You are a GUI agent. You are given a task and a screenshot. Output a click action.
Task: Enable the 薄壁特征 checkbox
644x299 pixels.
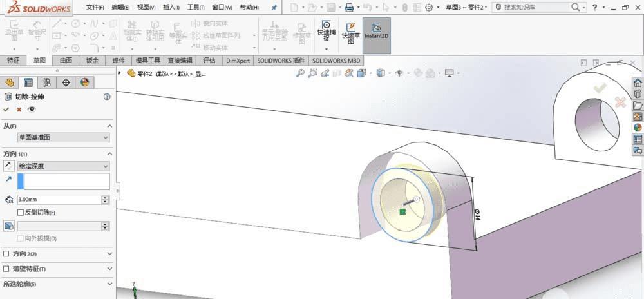6,269
